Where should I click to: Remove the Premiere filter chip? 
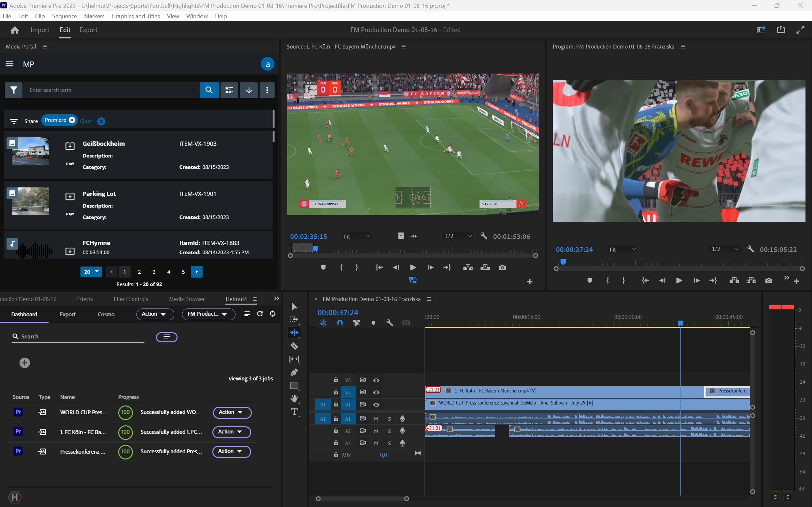(x=72, y=120)
